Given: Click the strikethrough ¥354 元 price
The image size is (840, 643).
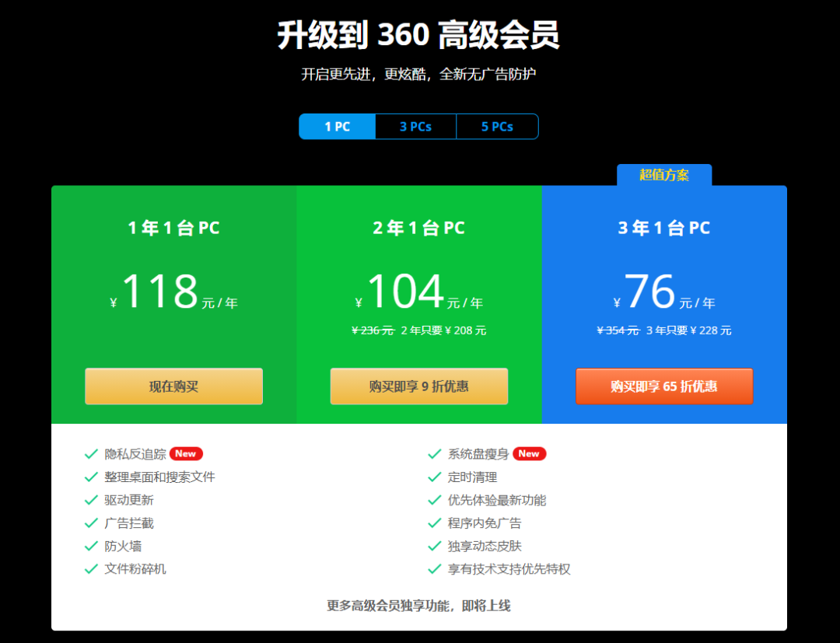Looking at the screenshot, I should tap(618, 330).
